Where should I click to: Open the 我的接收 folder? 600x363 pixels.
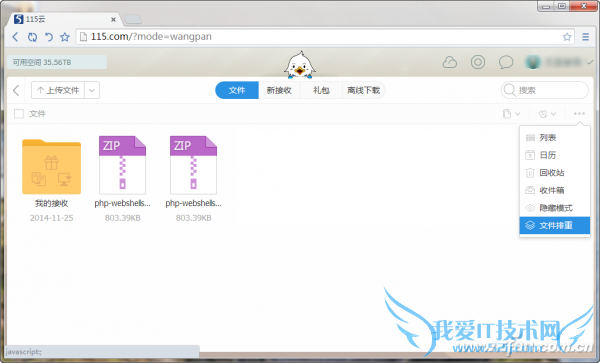(52, 167)
